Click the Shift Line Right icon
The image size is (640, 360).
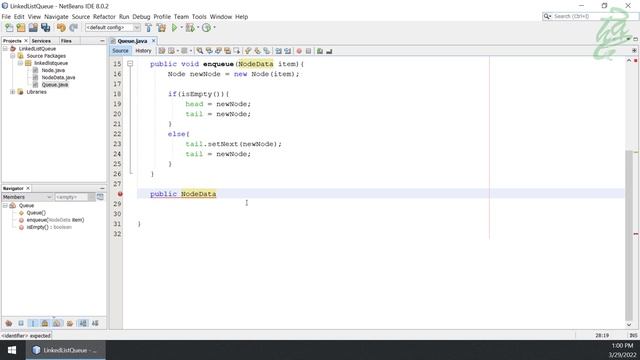[x=288, y=51]
